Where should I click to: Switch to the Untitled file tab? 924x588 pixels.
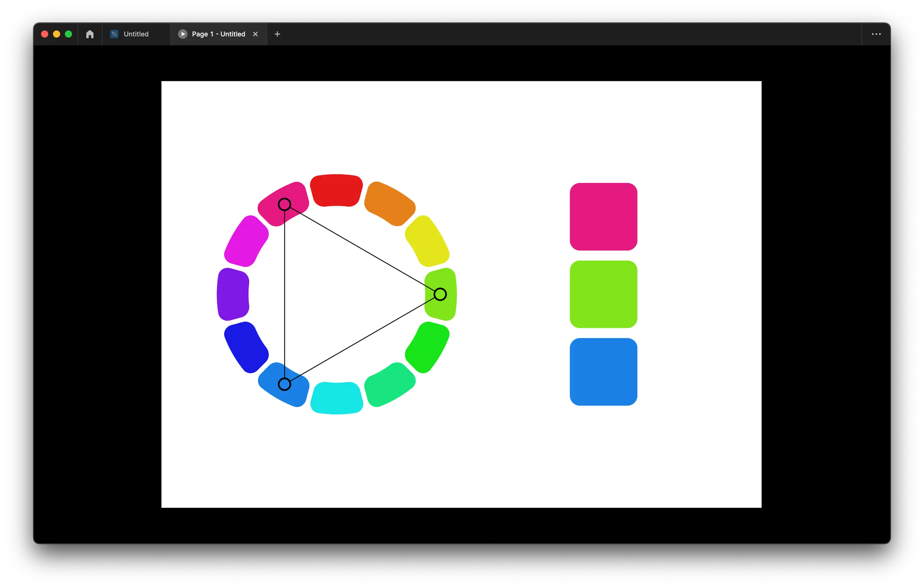(x=136, y=34)
